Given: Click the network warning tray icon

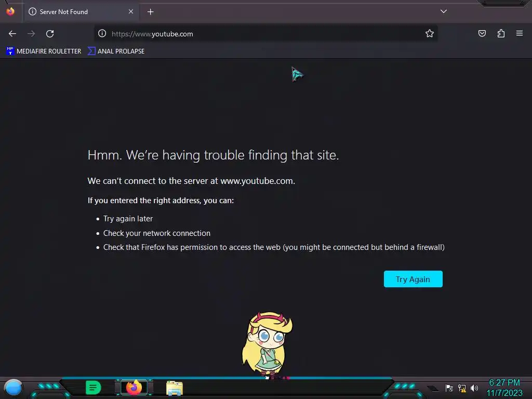Looking at the screenshot, I should pos(462,388).
